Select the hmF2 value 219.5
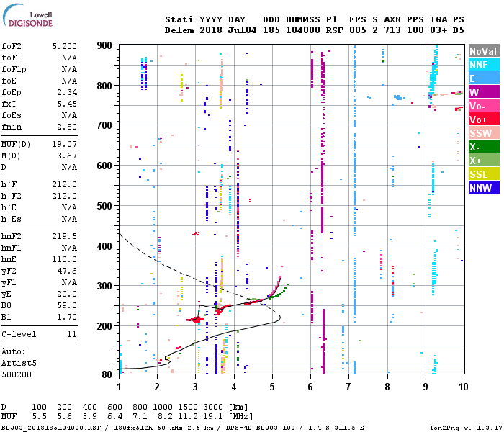Screen dimensions: 504x432 click(65, 237)
